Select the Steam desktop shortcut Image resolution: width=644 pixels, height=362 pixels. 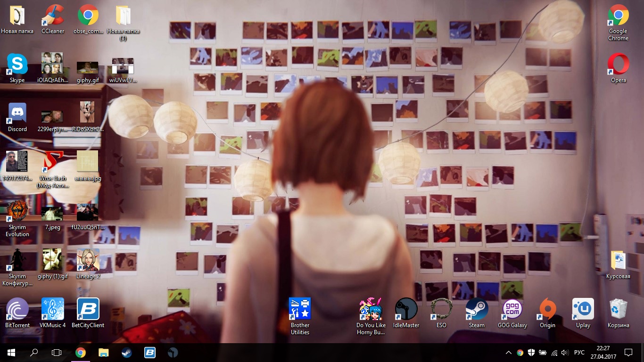click(477, 313)
